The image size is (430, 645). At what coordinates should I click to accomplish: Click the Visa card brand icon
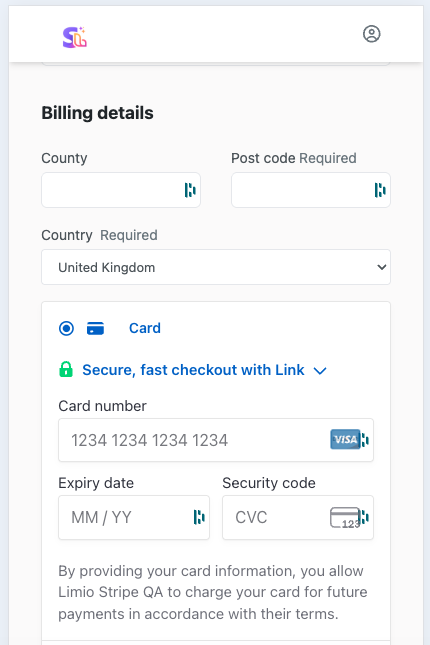(x=345, y=440)
